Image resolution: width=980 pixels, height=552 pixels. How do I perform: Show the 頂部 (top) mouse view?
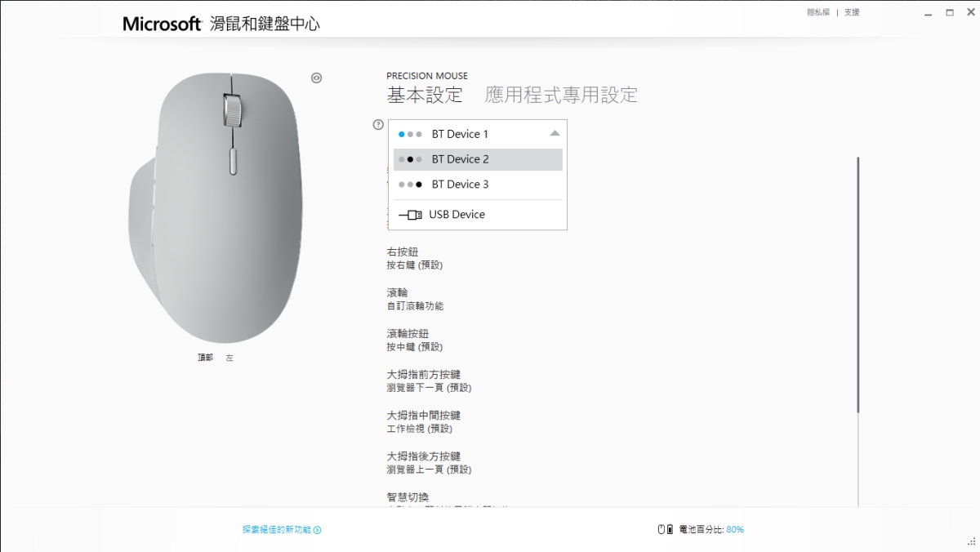pyautogui.click(x=205, y=358)
